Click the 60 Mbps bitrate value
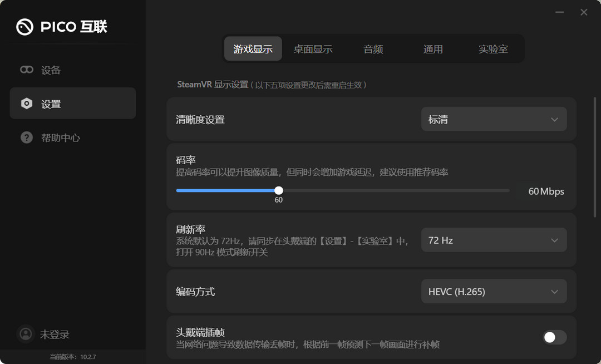601x364 pixels. coord(545,191)
